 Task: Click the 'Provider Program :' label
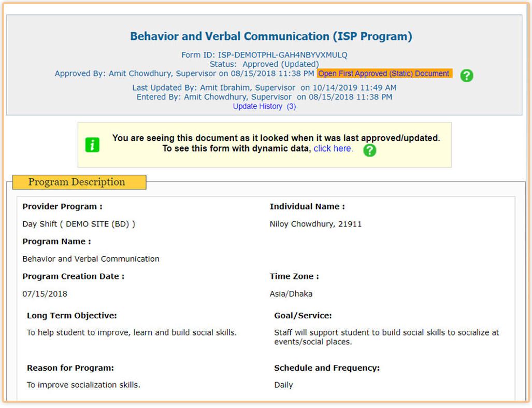coord(63,207)
